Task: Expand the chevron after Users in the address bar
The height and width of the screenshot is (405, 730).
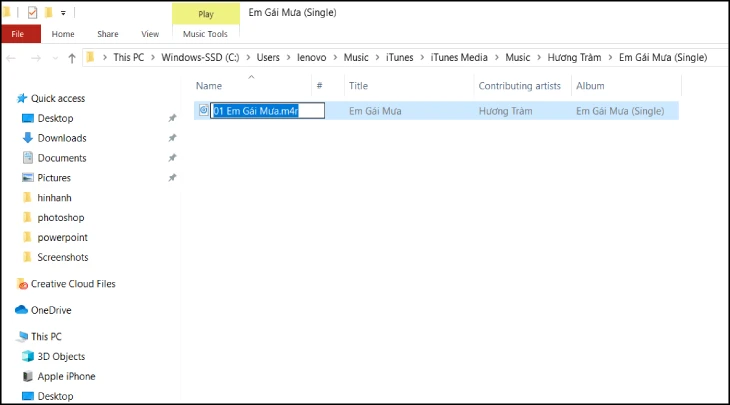Action: pyautogui.click(x=289, y=58)
